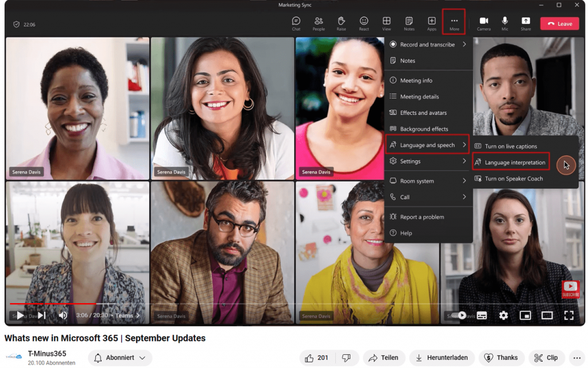Image resolution: width=588 pixels, height=368 pixels.
Task: Click the Help question mark icon
Action: click(x=393, y=233)
